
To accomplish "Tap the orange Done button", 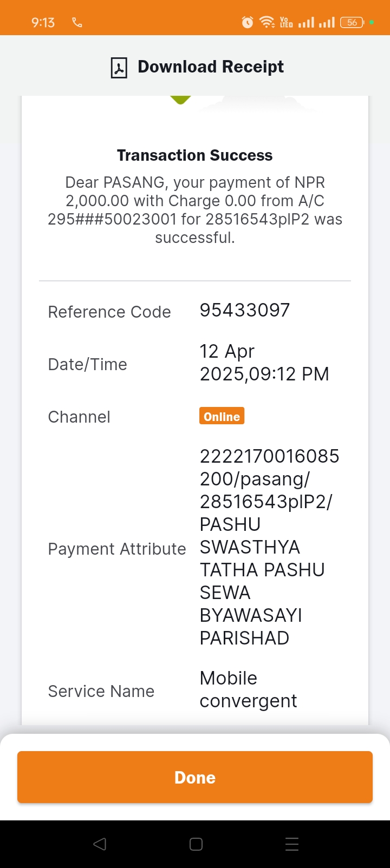I will (x=195, y=777).
